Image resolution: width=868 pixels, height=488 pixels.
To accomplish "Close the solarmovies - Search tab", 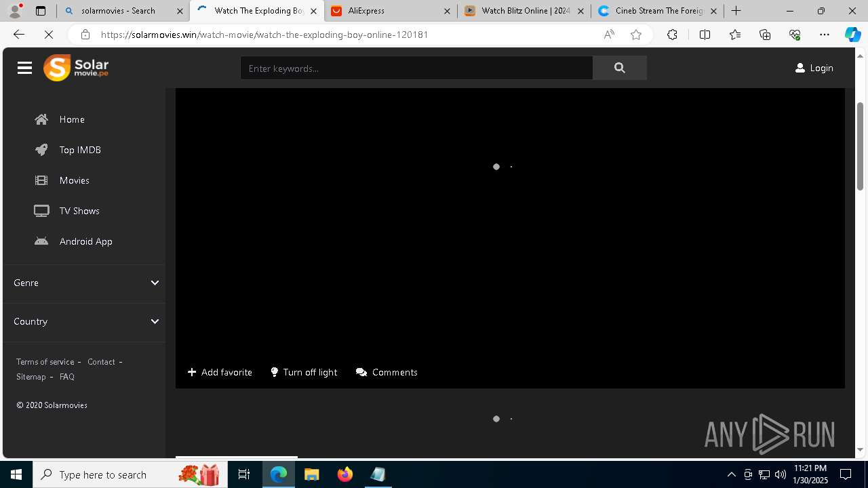I will pos(180,11).
